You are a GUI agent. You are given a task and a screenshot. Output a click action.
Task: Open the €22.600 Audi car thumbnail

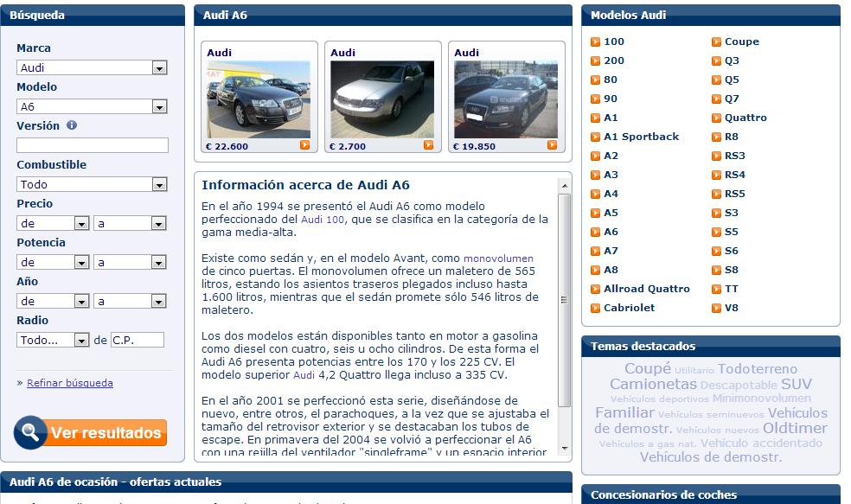coord(258,99)
